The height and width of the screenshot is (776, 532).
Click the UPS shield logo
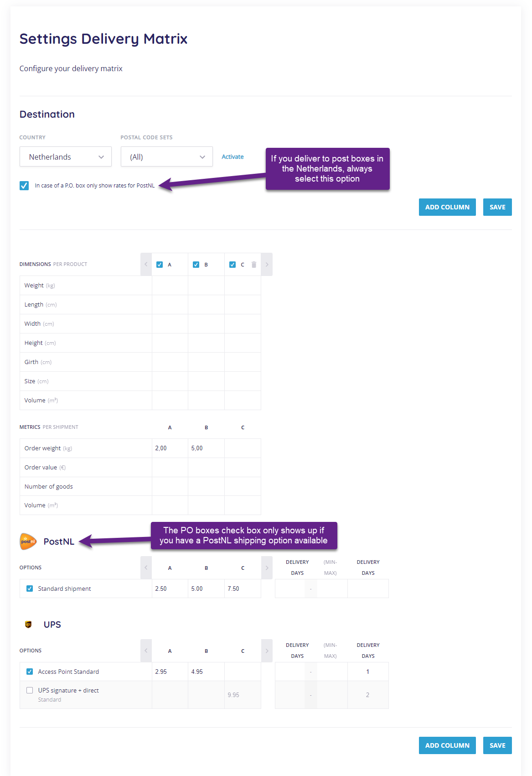pyautogui.click(x=28, y=625)
